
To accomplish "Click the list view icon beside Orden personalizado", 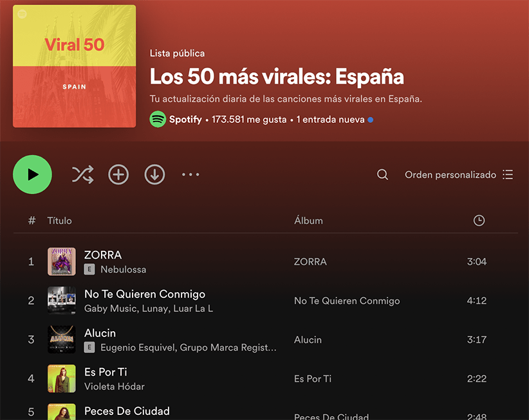I will click(x=508, y=174).
